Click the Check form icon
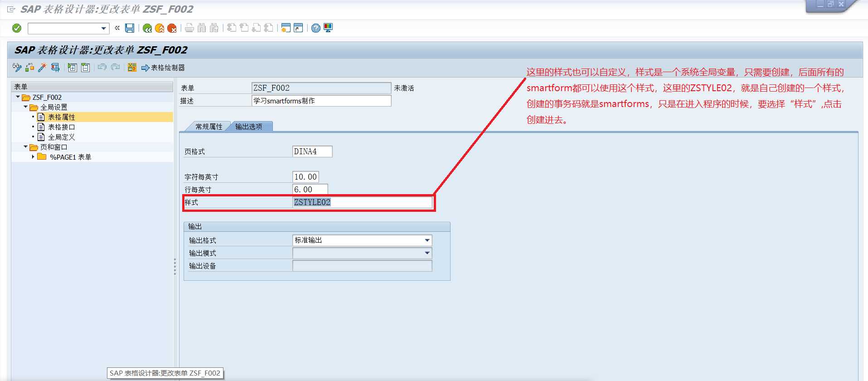This screenshot has height=381, width=868. coord(30,68)
